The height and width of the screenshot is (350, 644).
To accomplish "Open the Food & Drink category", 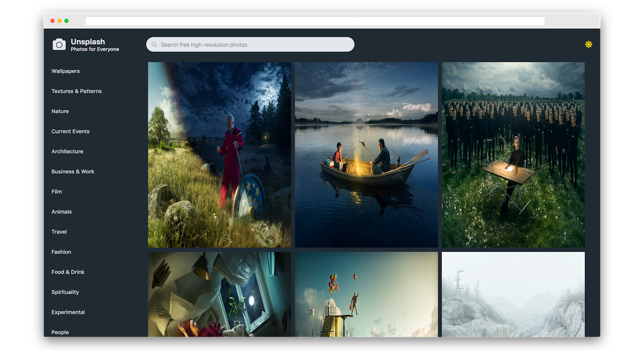I will [68, 272].
